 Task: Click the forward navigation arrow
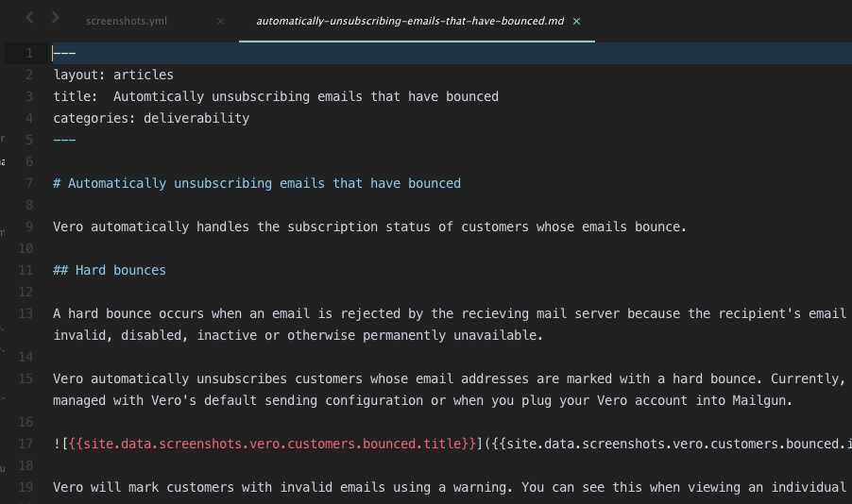(55, 18)
